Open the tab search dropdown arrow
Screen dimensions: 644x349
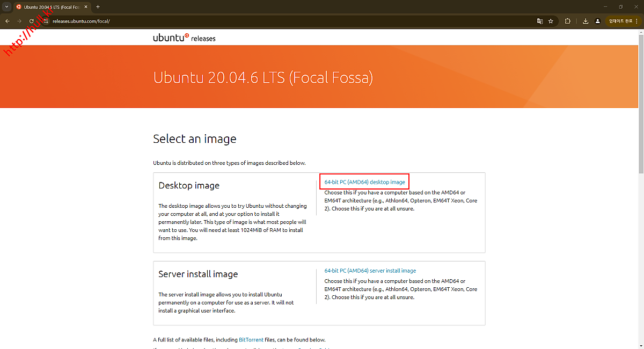[6, 7]
